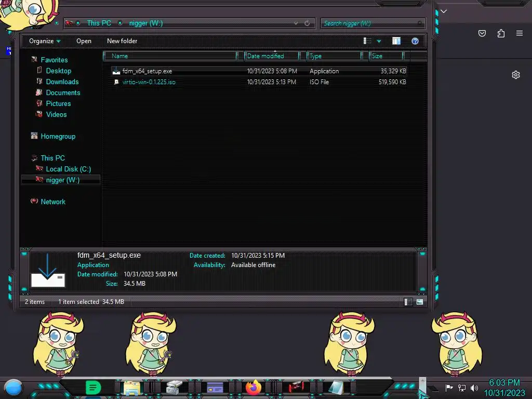Open Pictures in the navigation pane
This screenshot has width=532, height=399.
coord(58,103)
